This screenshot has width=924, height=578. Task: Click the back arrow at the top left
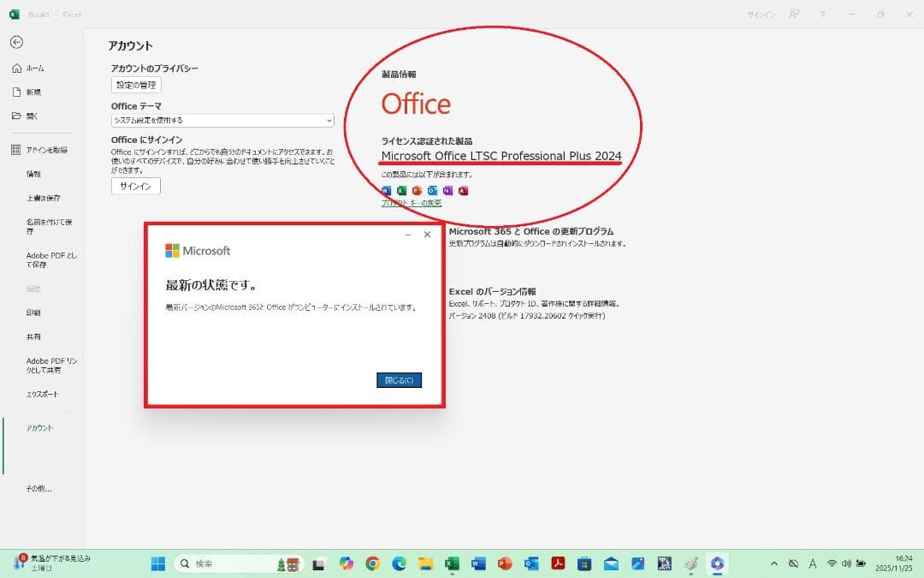point(16,41)
